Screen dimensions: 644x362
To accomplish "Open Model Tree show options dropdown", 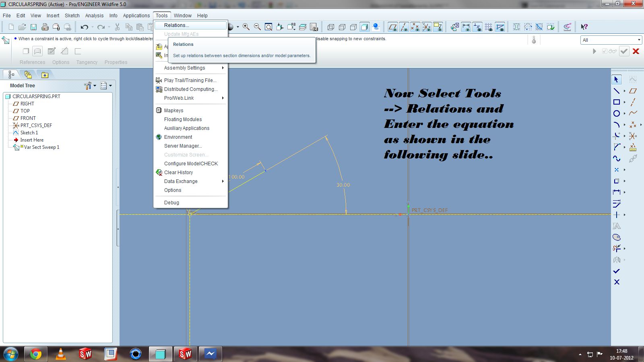I will pos(106,86).
